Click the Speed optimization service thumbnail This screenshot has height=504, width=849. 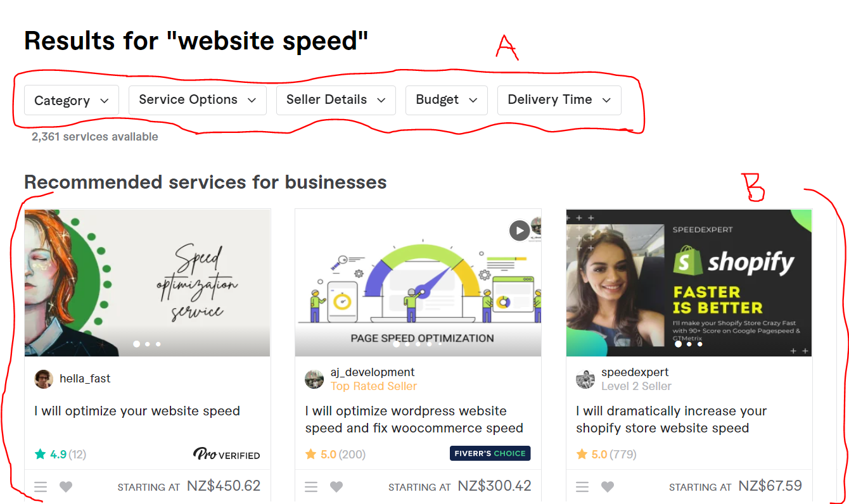[x=148, y=283]
